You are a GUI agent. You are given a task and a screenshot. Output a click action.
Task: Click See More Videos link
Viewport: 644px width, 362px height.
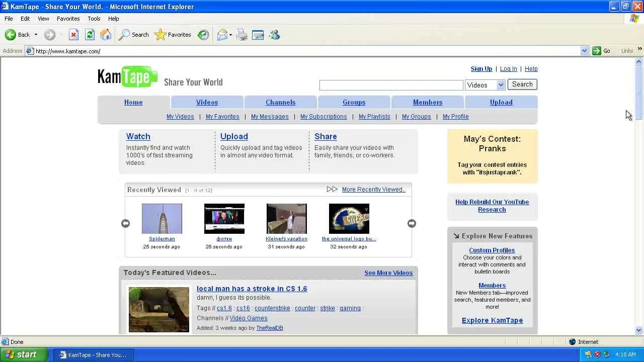coord(388,273)
